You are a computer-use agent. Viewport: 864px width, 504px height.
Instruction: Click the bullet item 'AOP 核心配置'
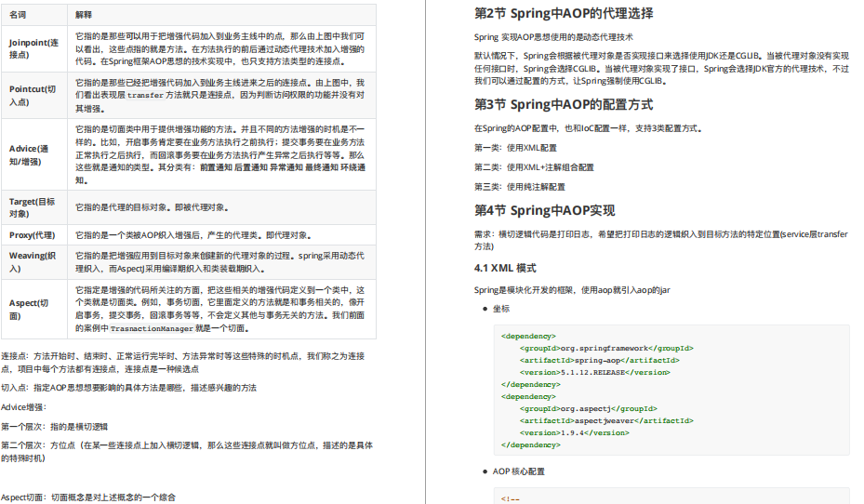[519, 471]
